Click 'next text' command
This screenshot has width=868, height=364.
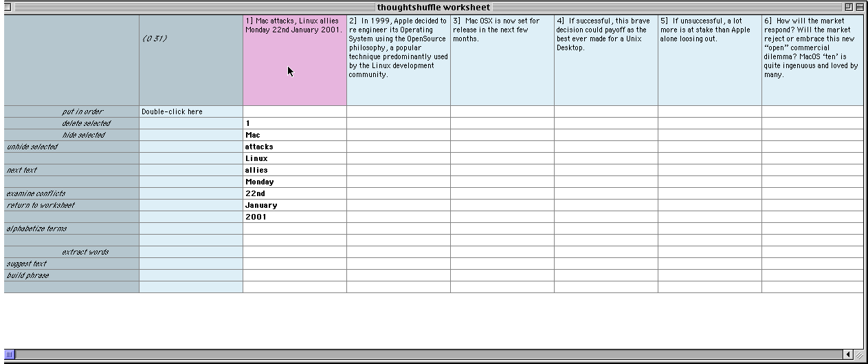click(22, 170)
